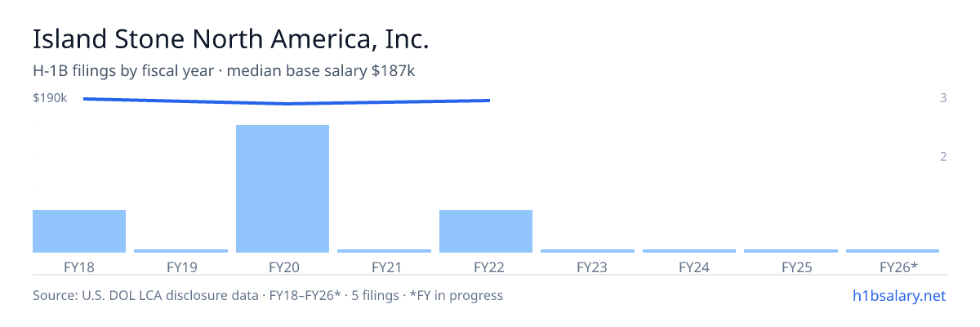The image size is (980, 327).
Task: Select the FY23 bar stub
Action: click(587, 251)
